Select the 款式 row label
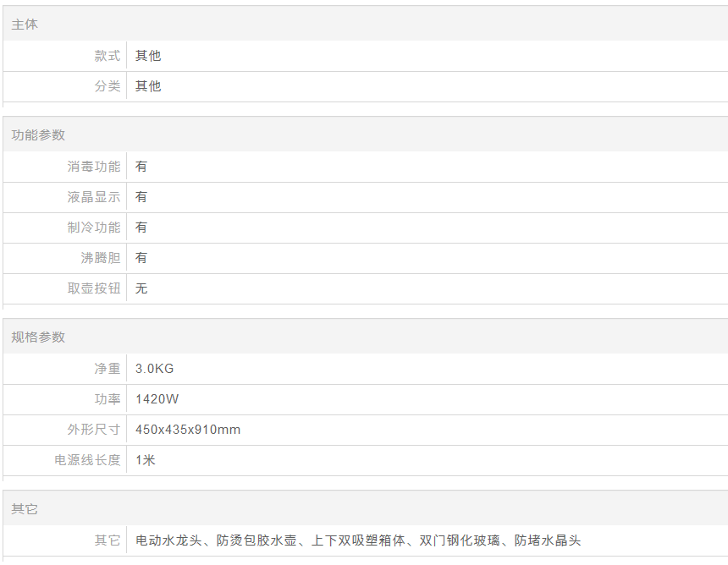Viewport: 728px width, 565px height. click(108, 56)
